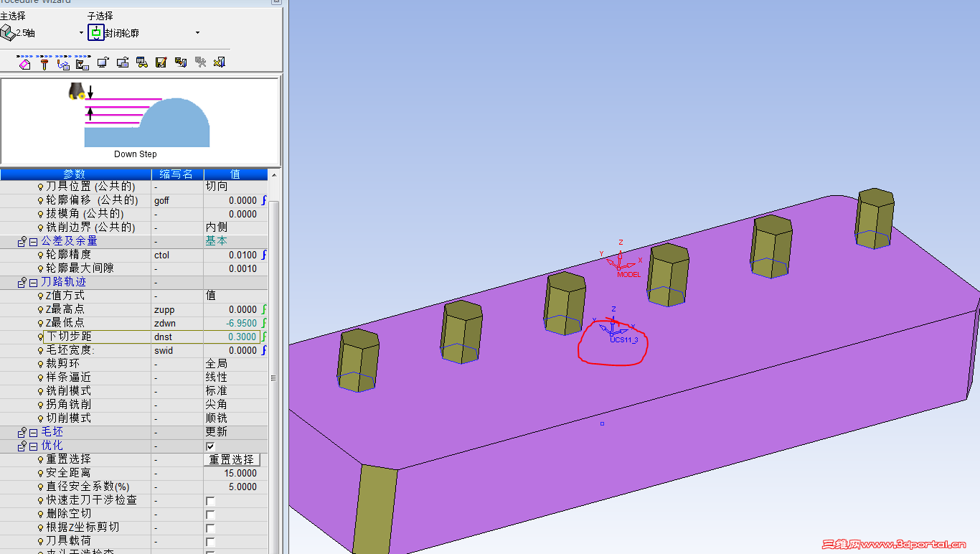The height and width of the screenshot is (554, 980).
Task: Click the pink geometry icon in the wizard toolbar
Action: 24,63
